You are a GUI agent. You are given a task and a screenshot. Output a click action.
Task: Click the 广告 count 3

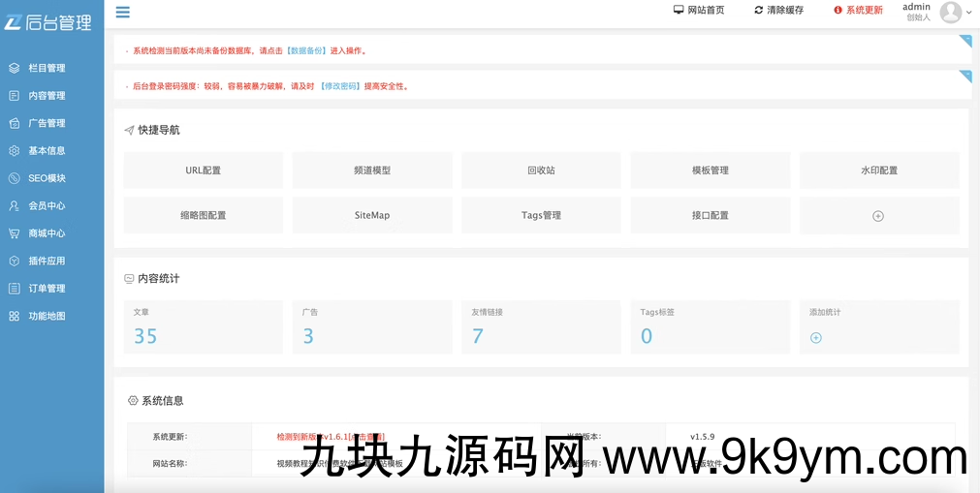coord(308,336)
